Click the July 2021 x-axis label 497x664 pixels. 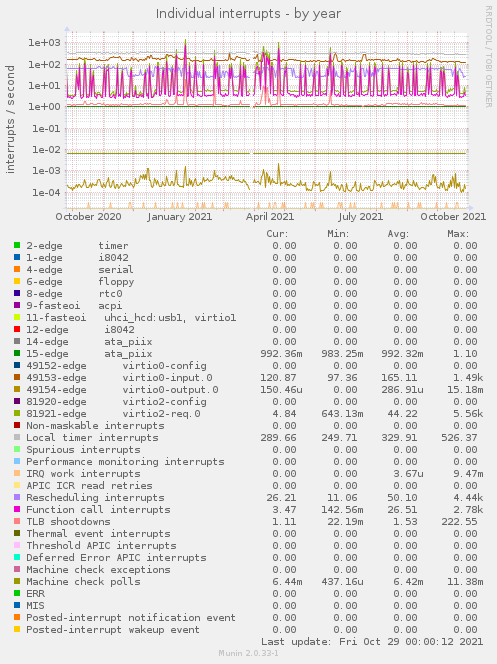point(360,217)
